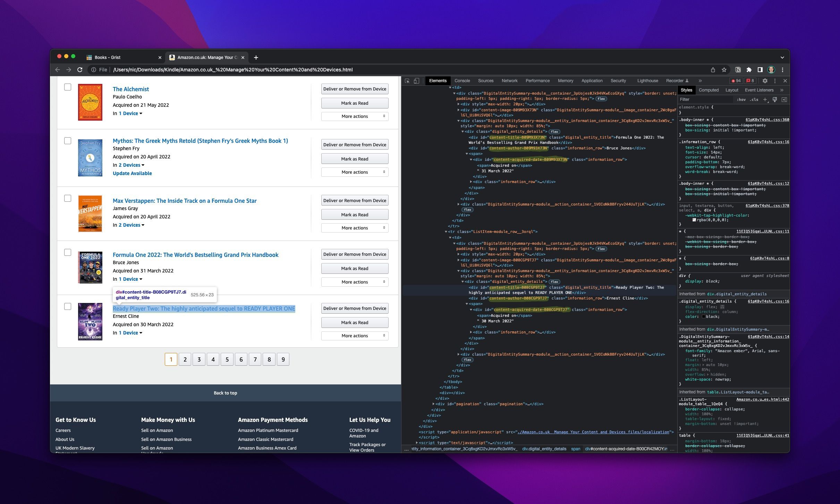Open the tab search chevron at top right

[x=782, y=58]
